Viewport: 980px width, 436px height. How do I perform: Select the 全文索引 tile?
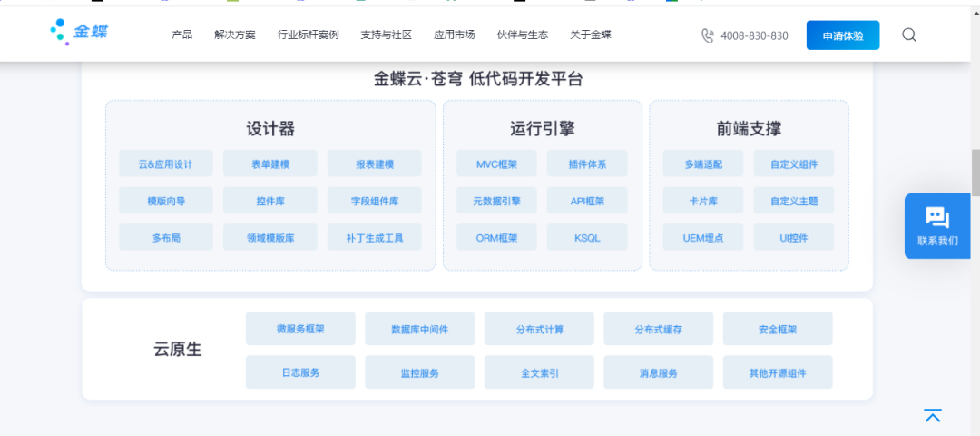pos(539,372)
